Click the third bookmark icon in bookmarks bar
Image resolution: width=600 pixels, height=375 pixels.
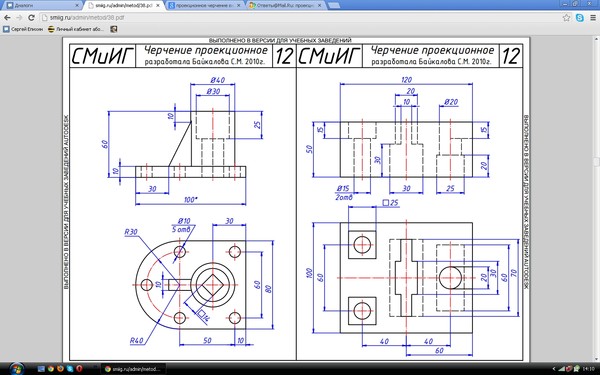pyautogui.click(x=114, y=29)
